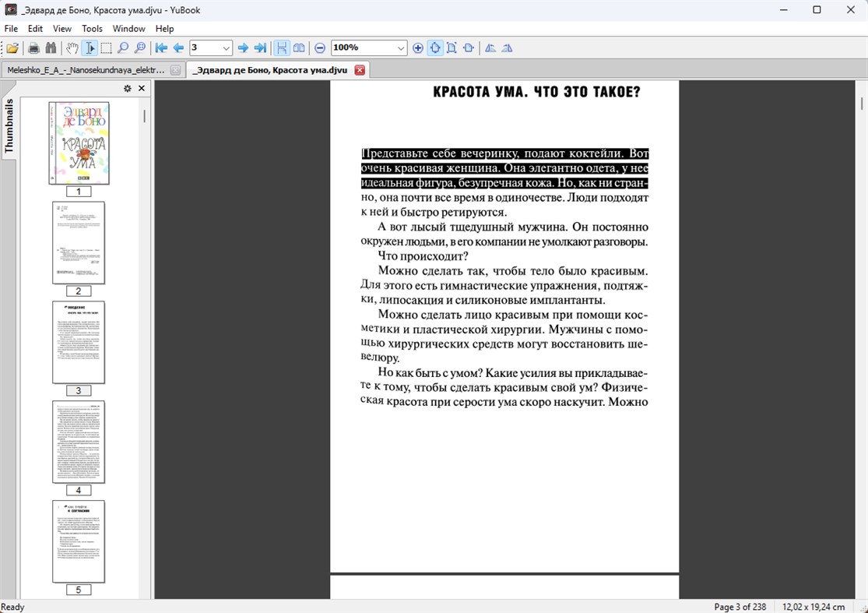Open a file with the folder icon
868x613 pixels.
(x=12, y=48)
